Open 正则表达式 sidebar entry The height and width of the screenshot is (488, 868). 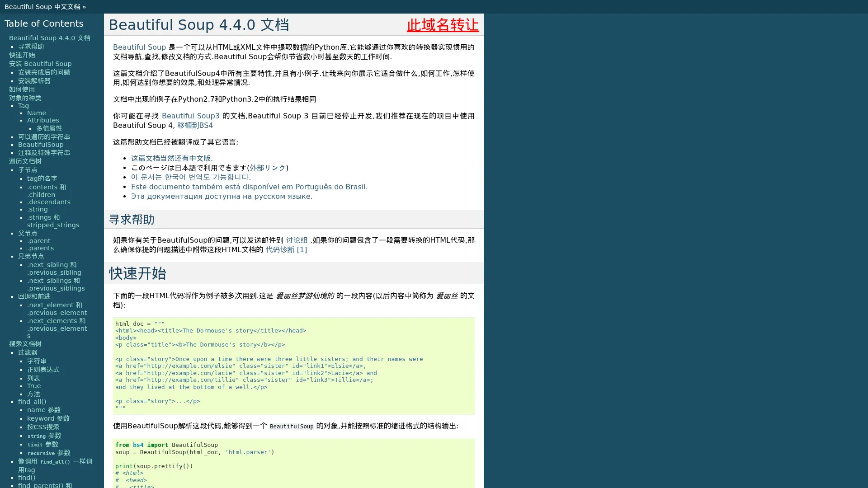coord(43,370)
